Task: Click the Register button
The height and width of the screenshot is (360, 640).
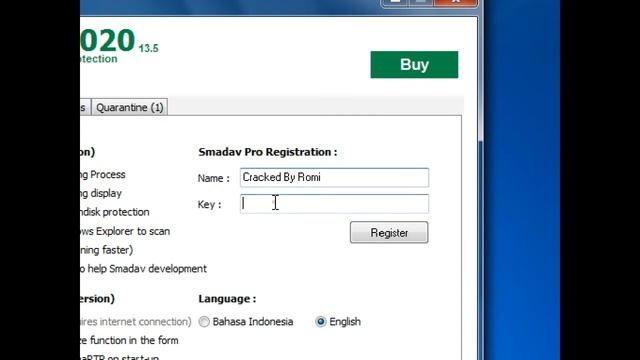Action: click(x=389, y=233)
